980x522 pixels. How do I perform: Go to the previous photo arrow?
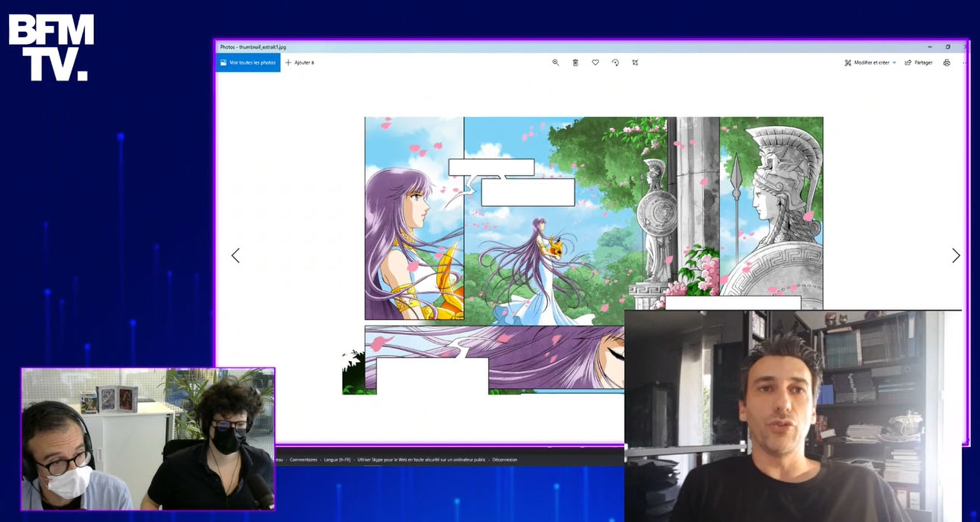(x=235, y=255)
